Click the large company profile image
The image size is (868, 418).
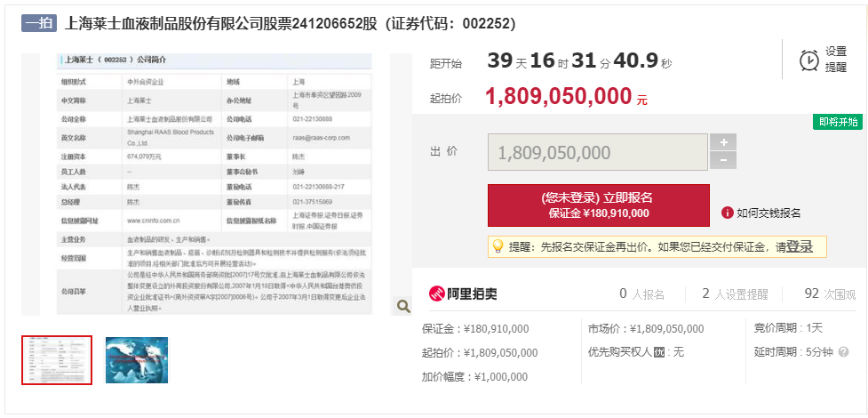tap(214, 184)
